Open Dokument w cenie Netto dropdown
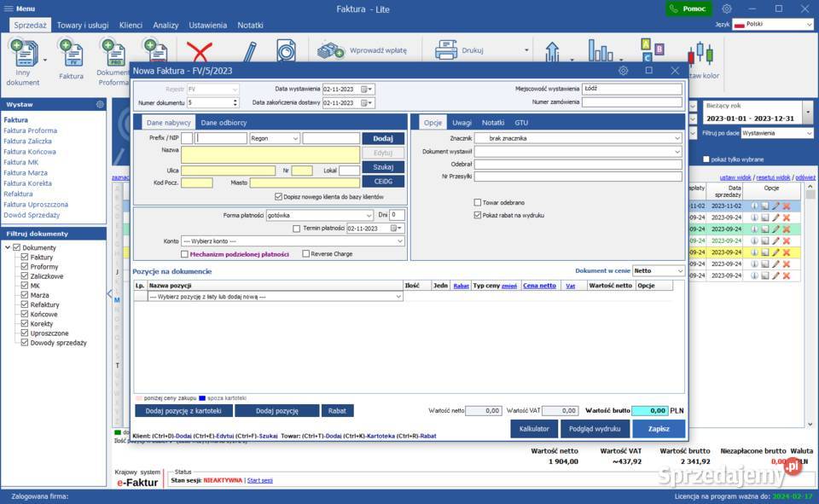Image resolution: width=819 pixels, height=504 pixels. (658, 271)
